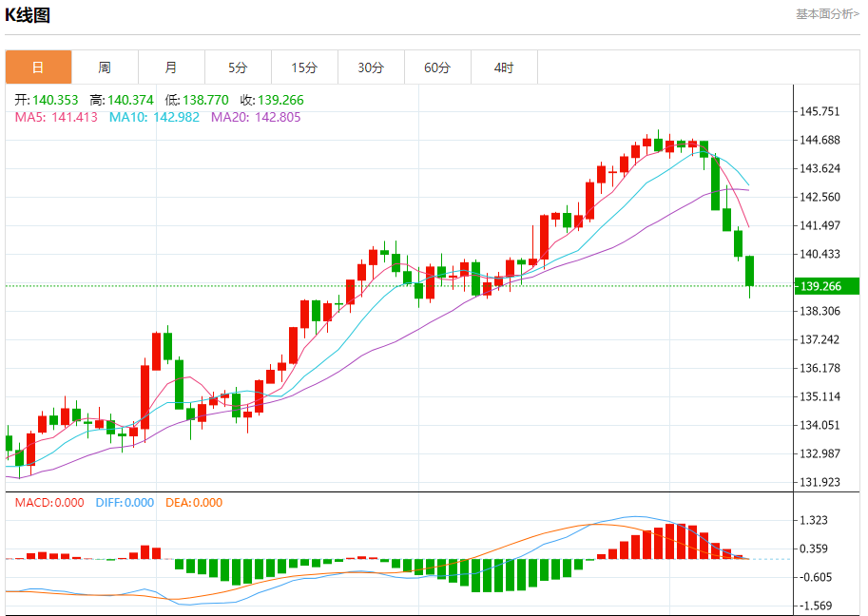Viewport: 868px width, 616px height.
Task: Open the 基本面分析> link
Action: coord(827,14)
